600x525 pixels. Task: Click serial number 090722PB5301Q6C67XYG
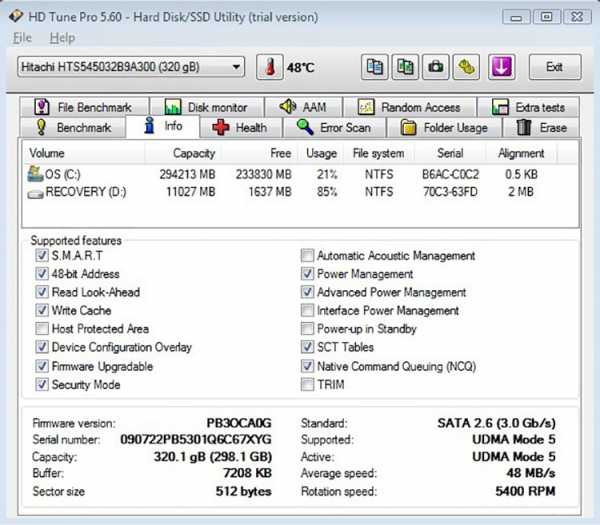196,439
